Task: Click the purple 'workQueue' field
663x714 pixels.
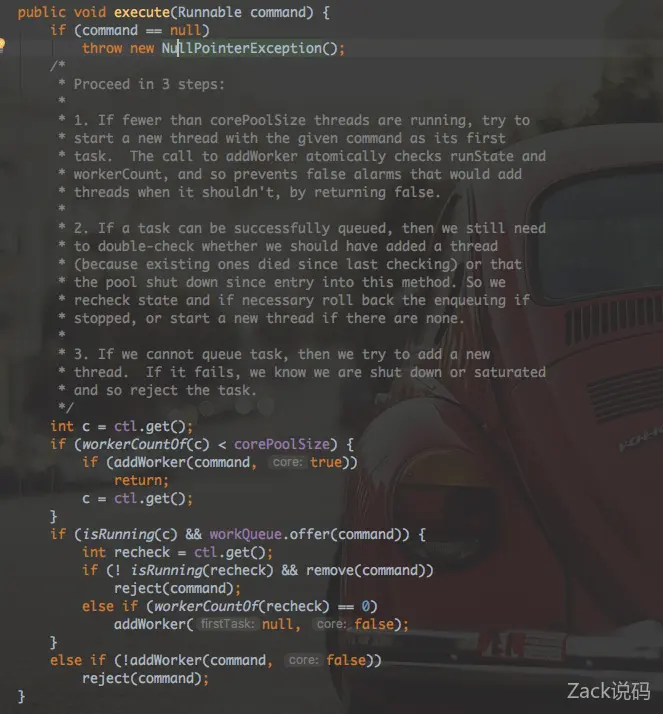Action: [x=245, y=534]
